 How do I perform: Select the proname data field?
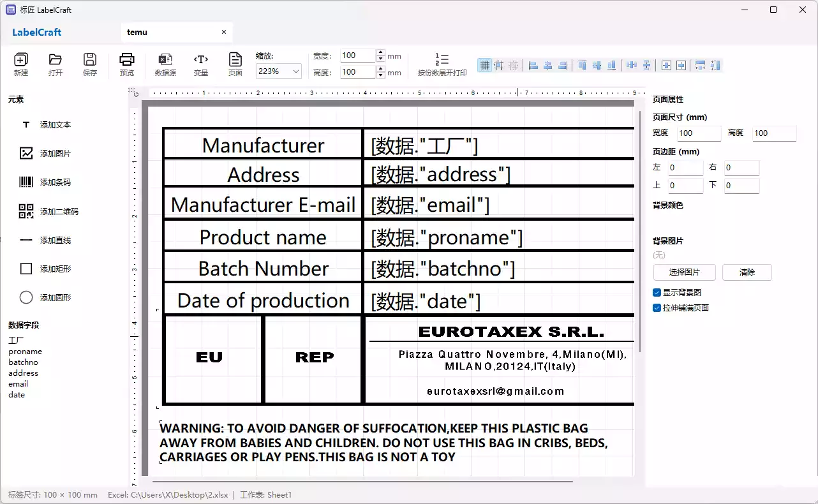click(x=25, y=352)
